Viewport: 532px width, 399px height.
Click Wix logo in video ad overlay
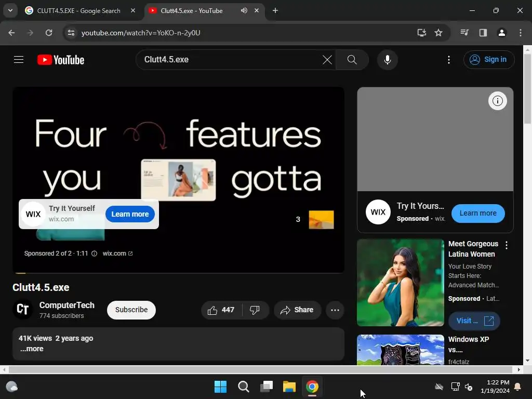pos(33,214)
